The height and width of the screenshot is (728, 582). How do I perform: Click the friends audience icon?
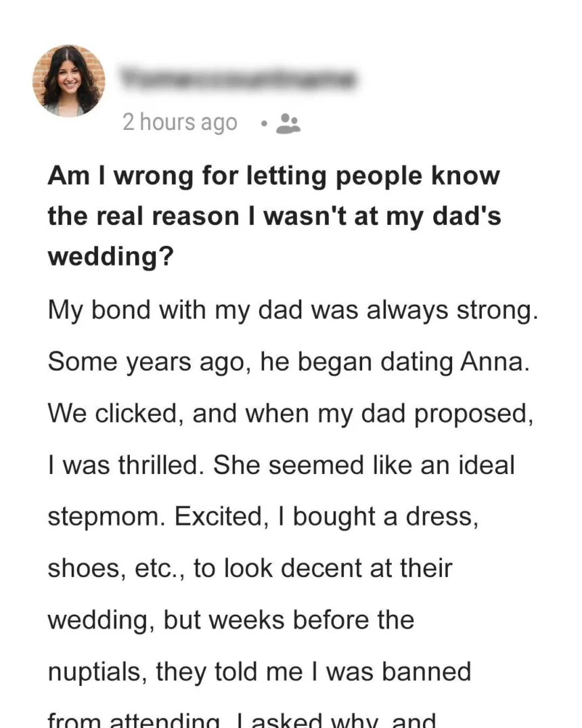point(288,124)
